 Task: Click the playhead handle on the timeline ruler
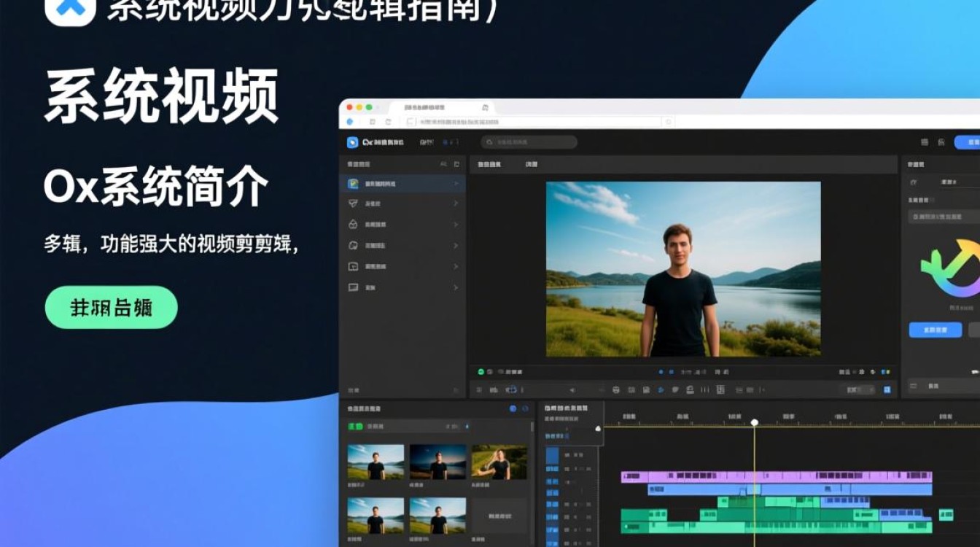755,422
